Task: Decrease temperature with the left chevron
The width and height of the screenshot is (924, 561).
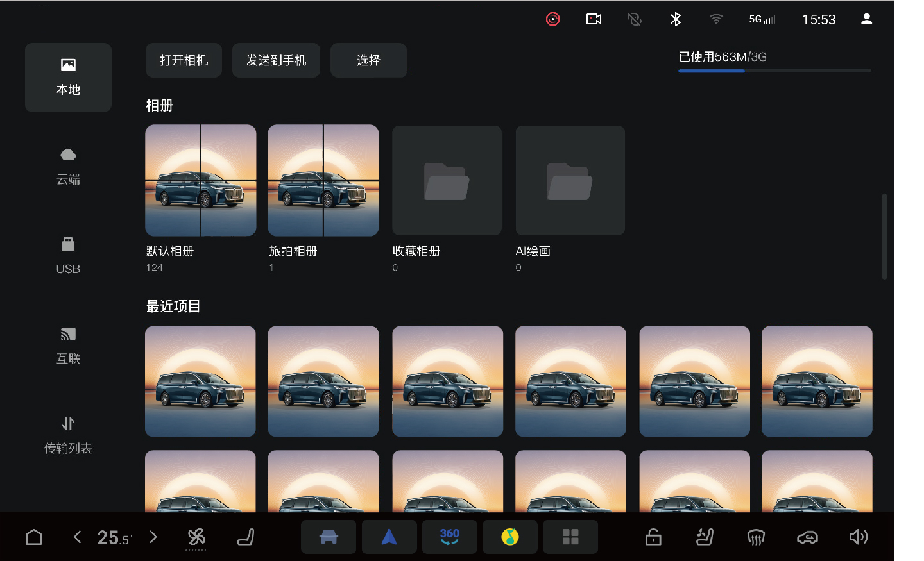Action: pyautogui.click(x=77, y=537)
